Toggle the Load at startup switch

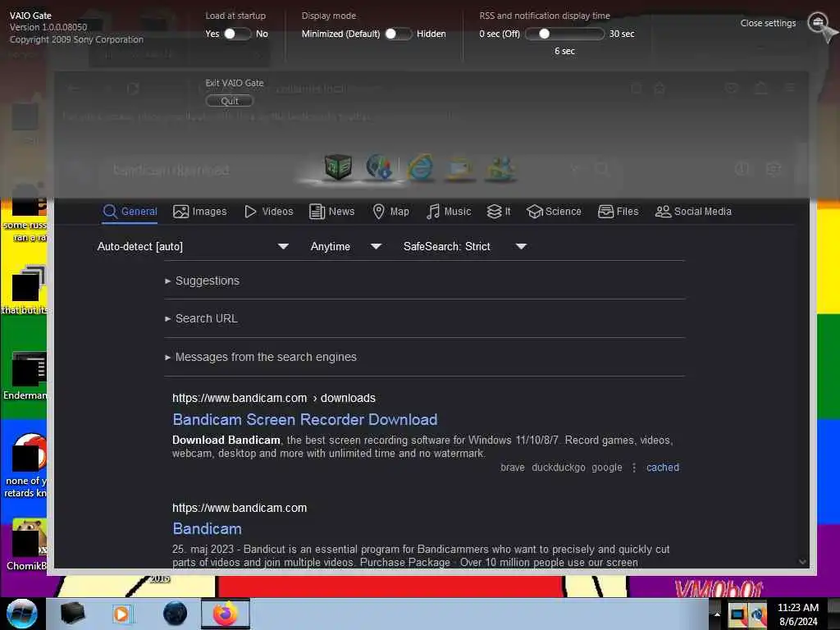tap(237, 34)
